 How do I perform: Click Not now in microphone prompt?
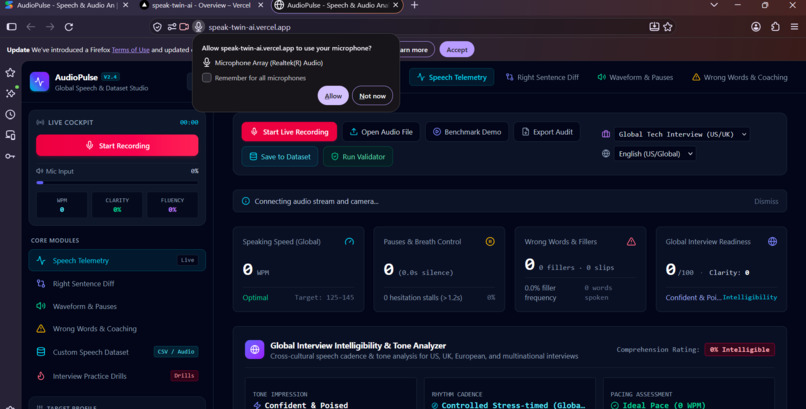click(372, 96)
